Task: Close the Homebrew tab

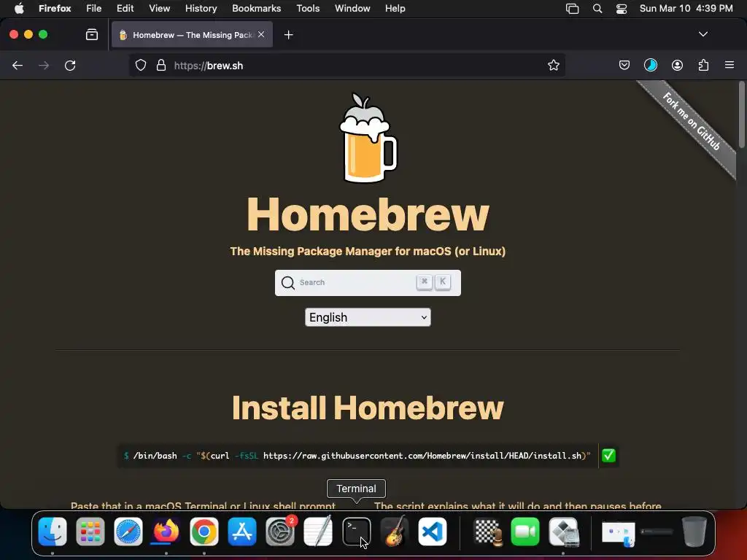Action: pyautogui.click(x=261, y=34)
